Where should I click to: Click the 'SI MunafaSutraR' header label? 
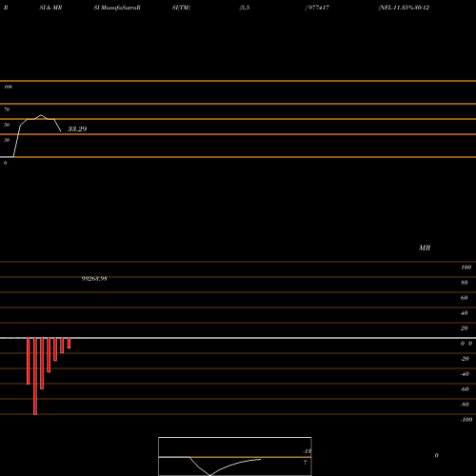pyautogui.click(x=117, y=8)
